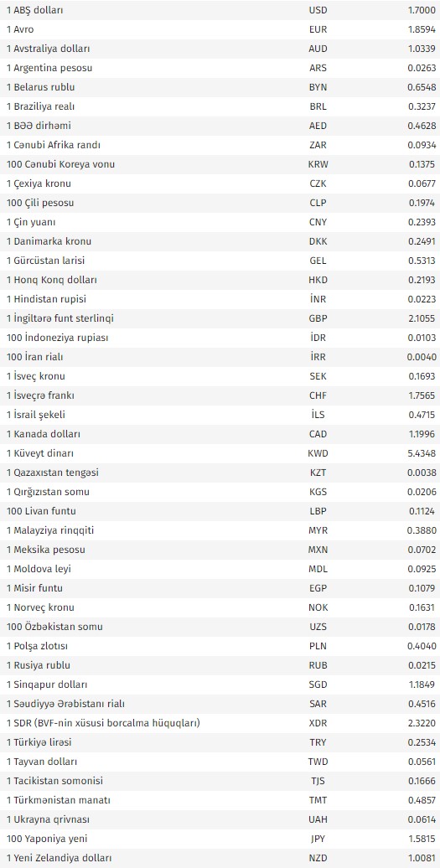Click the 0.3880 Malayziya rinqqiti rate
Screen dimensions: 440x868
422,530
